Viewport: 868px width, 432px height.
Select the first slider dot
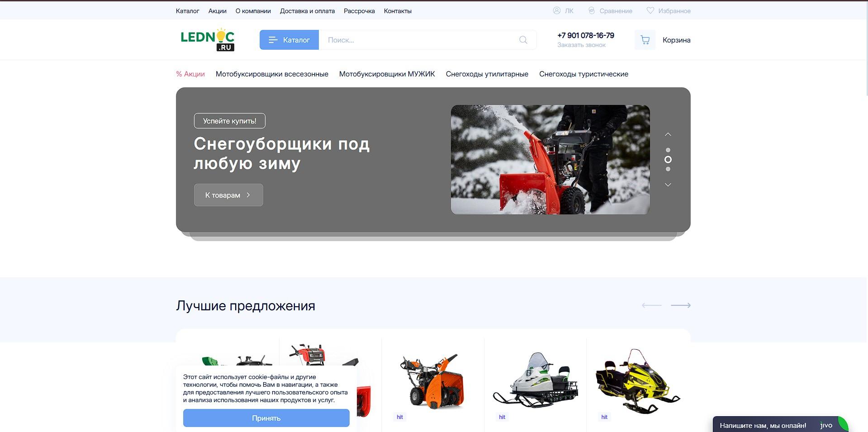click(668, 149)
